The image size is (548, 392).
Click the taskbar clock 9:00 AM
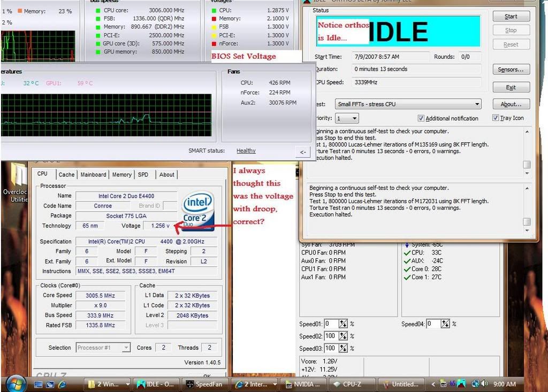pos(504,384)
